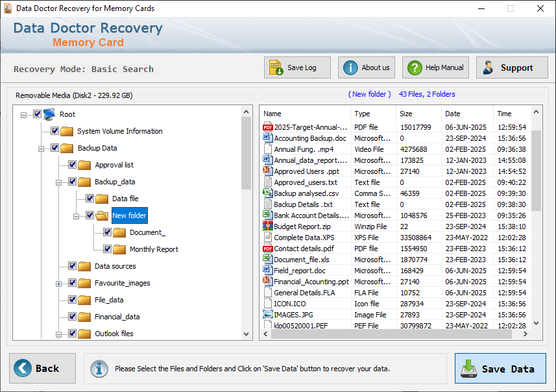Sort file list by Size column
The width and height of the screenshot is (556, 392).
coord(418,114)
